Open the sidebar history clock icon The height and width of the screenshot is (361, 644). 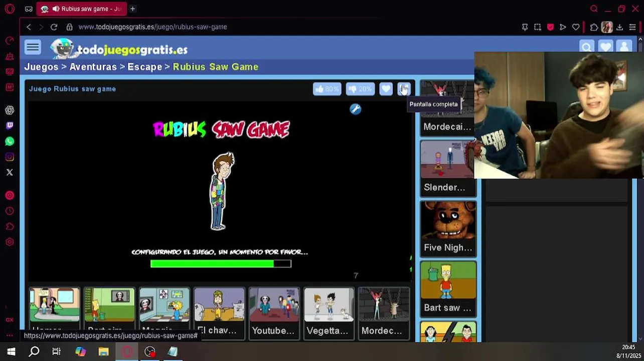click(10, 211)
